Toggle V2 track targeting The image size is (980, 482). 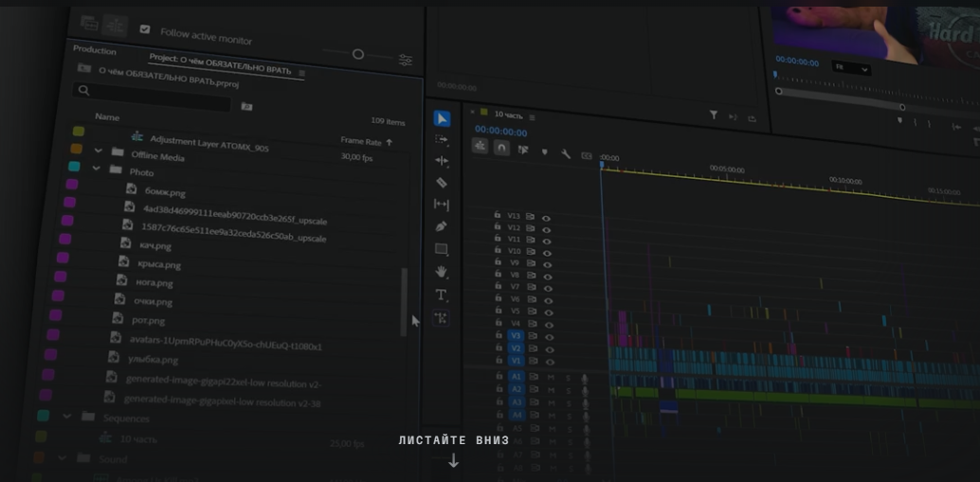(516, 348)
